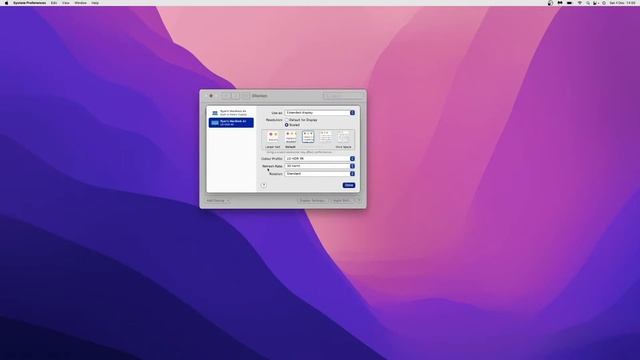The image size is (640, 360).
Task: Select the LG HDR 4K display entry
Action: [x=231, y=122]
